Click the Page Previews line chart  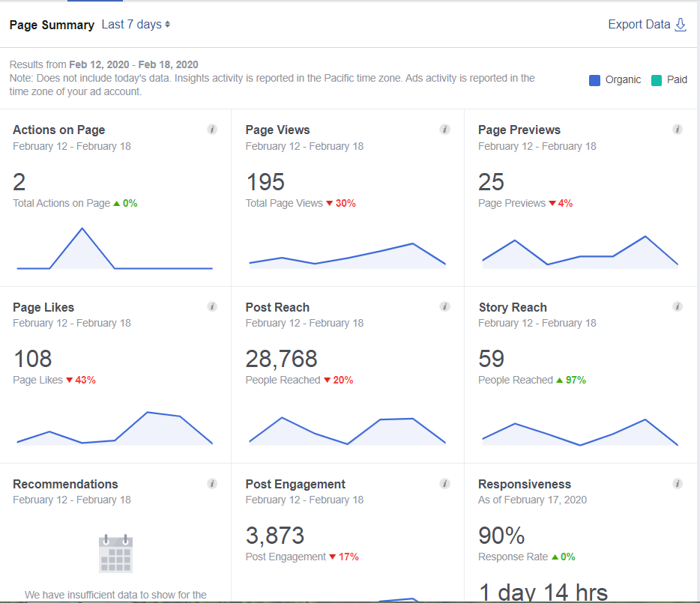pos(580,252)
